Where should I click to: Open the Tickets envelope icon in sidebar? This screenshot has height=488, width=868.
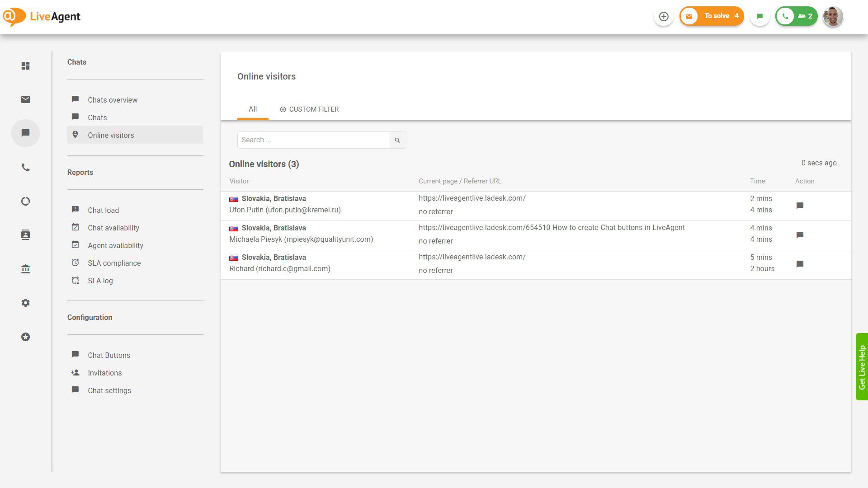25,99
